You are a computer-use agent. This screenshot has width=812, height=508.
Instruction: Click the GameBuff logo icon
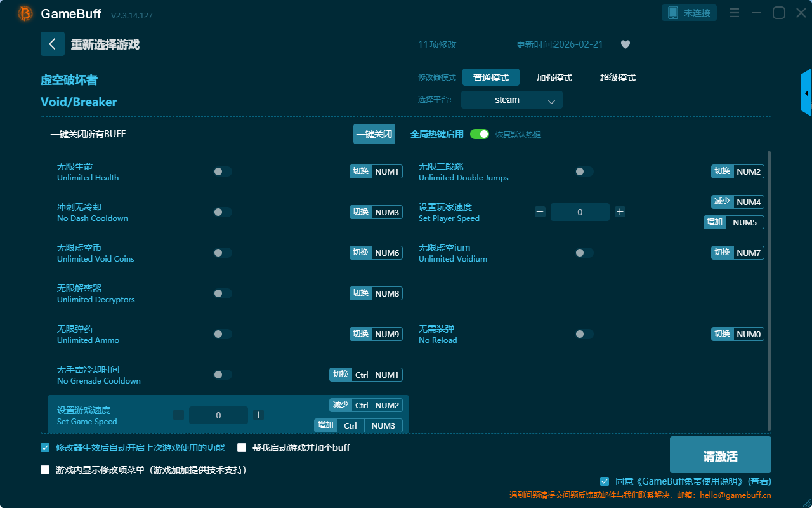[25, 13]
